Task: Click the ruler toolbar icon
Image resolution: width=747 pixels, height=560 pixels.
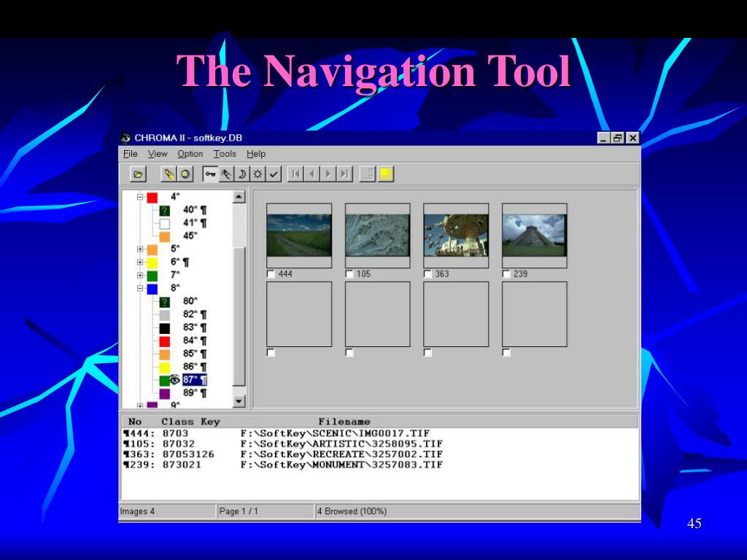Action: point(368,174)
